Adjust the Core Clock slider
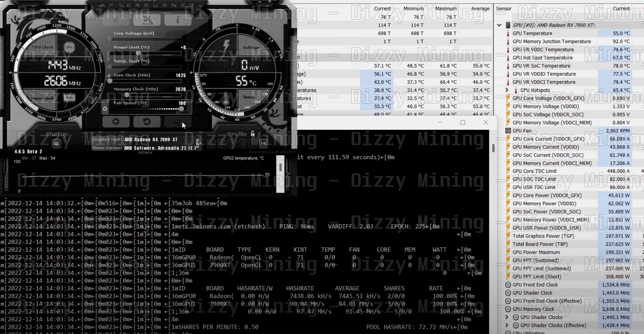The image size is (644, 334). point(146,81)
